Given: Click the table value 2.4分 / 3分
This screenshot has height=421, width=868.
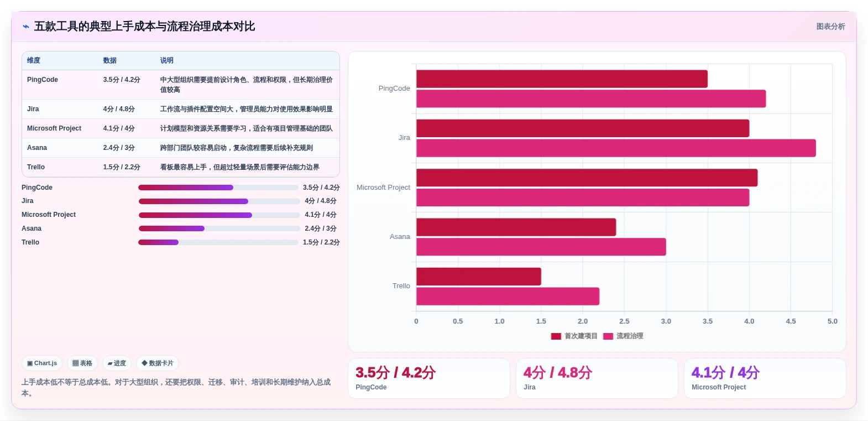Looking at the screenshot, I should (119, 148).
